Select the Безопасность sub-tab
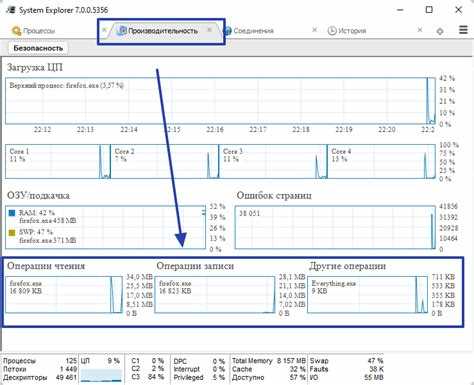The height and width of the screenshot is (385, 474). click(38, 48)
